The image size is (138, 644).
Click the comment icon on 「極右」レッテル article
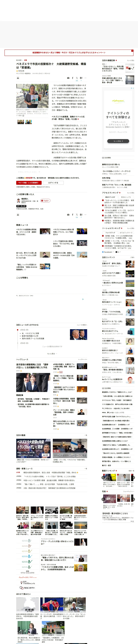(x=25, y=270)
